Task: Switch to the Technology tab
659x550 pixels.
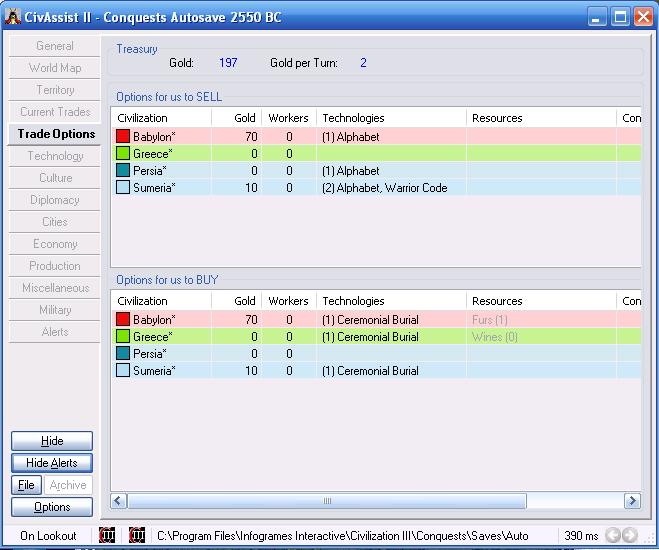Action: click(55, 156)
